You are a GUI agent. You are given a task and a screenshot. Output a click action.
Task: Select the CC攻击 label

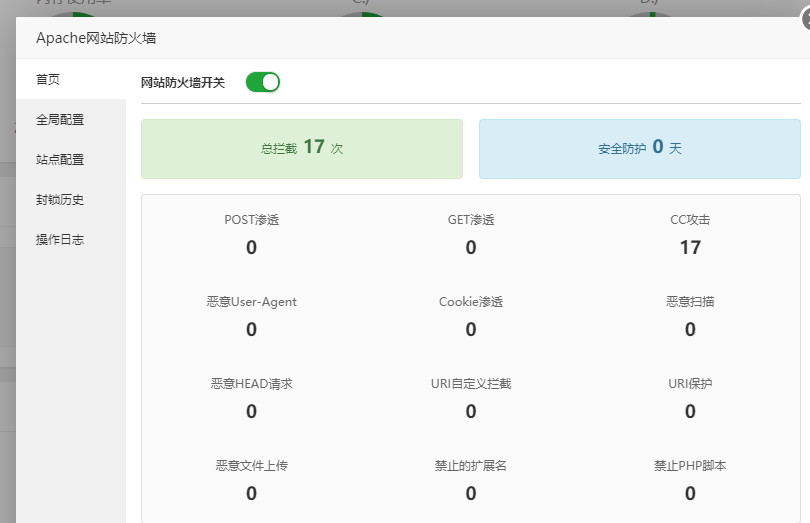click(690, 220)
